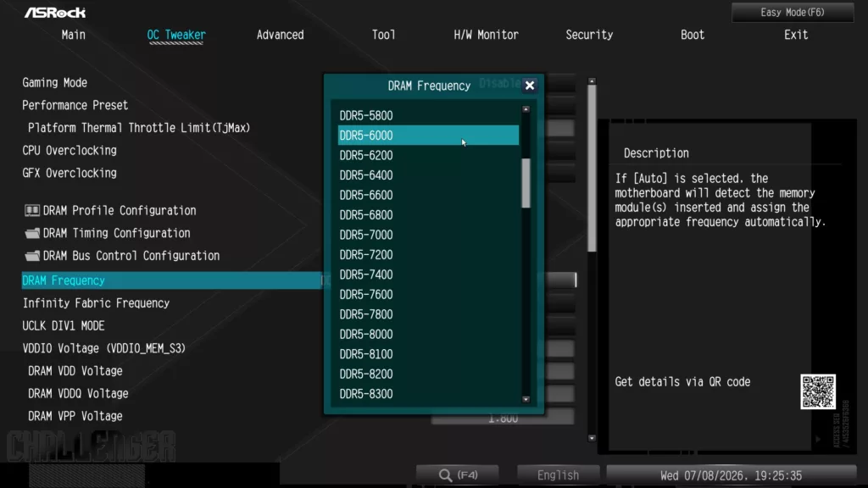Click DRAM VPP voltage value field 1.800
This screenshot has width=868, height=488.
pyautogui.click(x=503, y=419)
